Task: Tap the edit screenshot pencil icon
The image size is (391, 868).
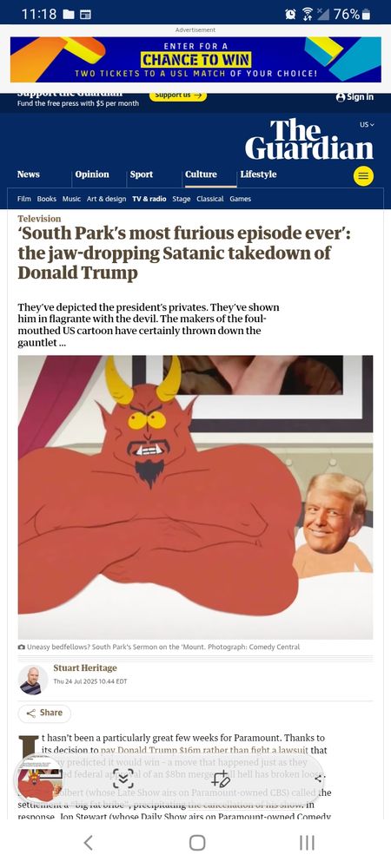Action: pos(221,779)
